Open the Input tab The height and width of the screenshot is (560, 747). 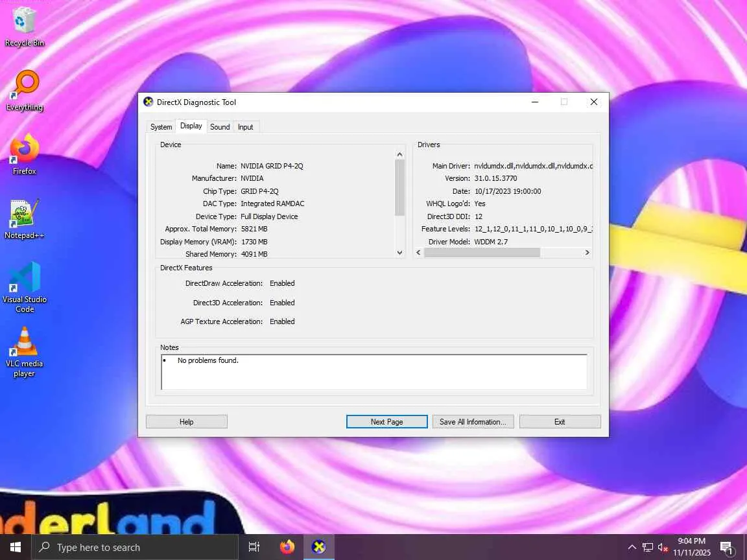pos(246,127)
